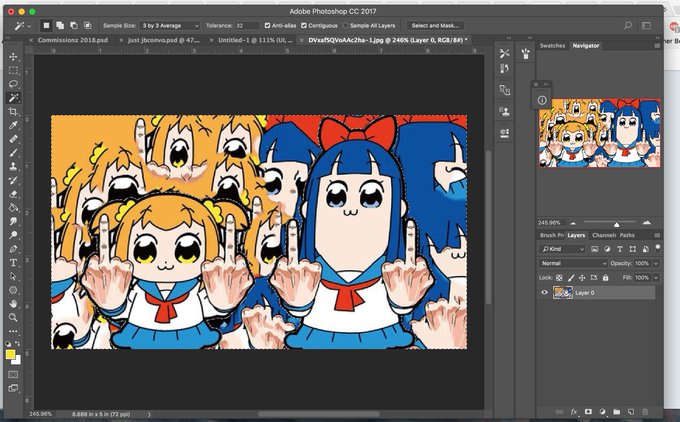This screenshot has height=422, width=680.
Task: Select the Hand tool
Action: pyautogui.click(x=13, y=304)
